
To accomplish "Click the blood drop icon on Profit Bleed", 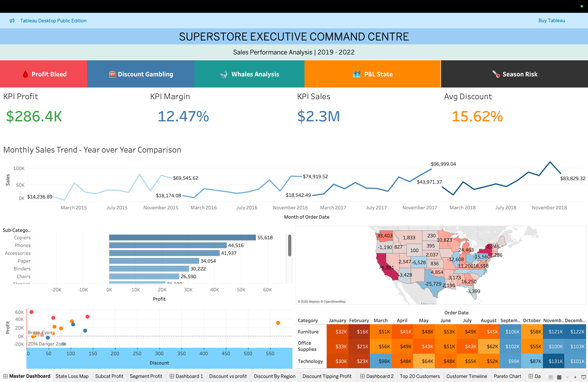I will coord(25,74).
